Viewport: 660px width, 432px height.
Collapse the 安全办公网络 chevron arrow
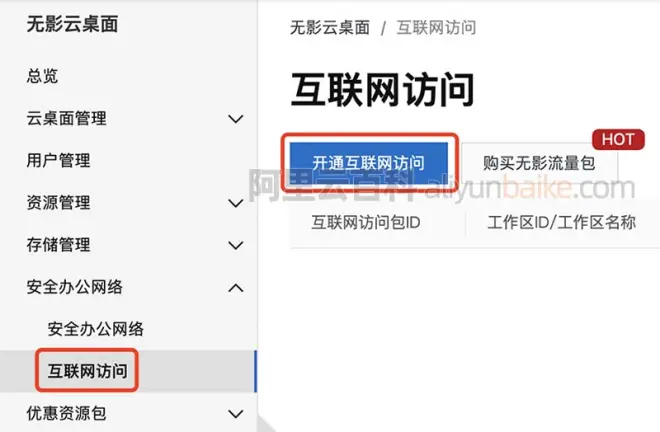(236, 288)
